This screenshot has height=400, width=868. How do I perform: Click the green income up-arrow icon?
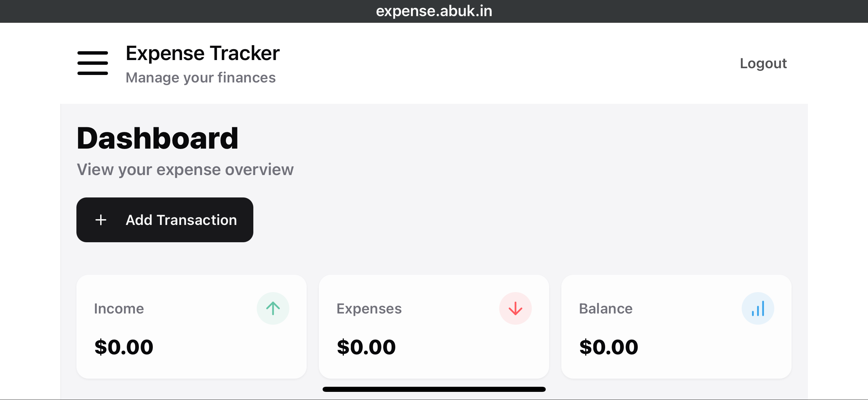tap(273, 308)
